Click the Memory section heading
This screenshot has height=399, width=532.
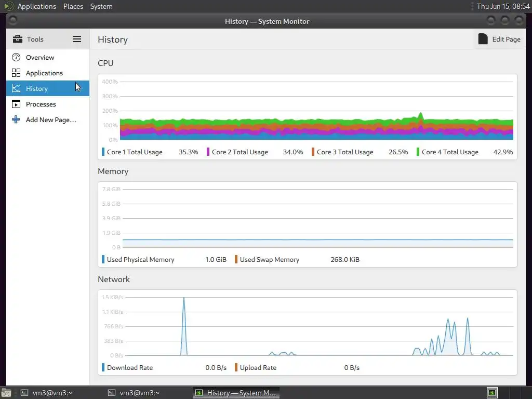coord(113,171)
